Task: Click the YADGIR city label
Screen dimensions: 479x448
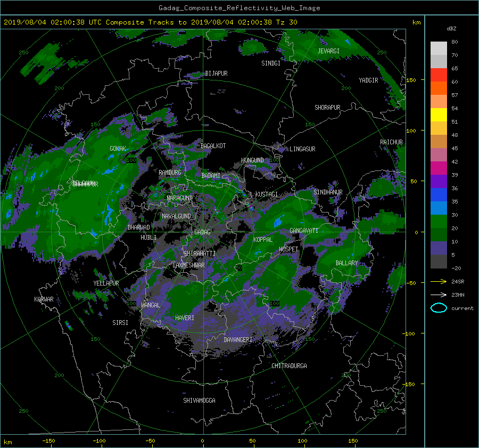Action: coord(368,80)
